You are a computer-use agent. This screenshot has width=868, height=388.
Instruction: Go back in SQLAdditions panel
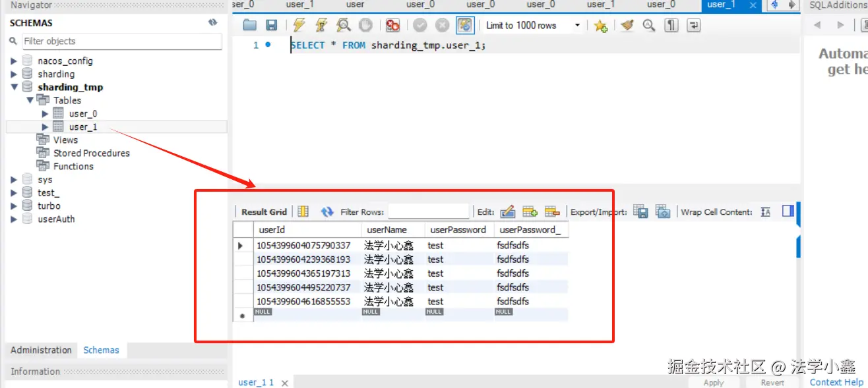(x=818, y=25)
